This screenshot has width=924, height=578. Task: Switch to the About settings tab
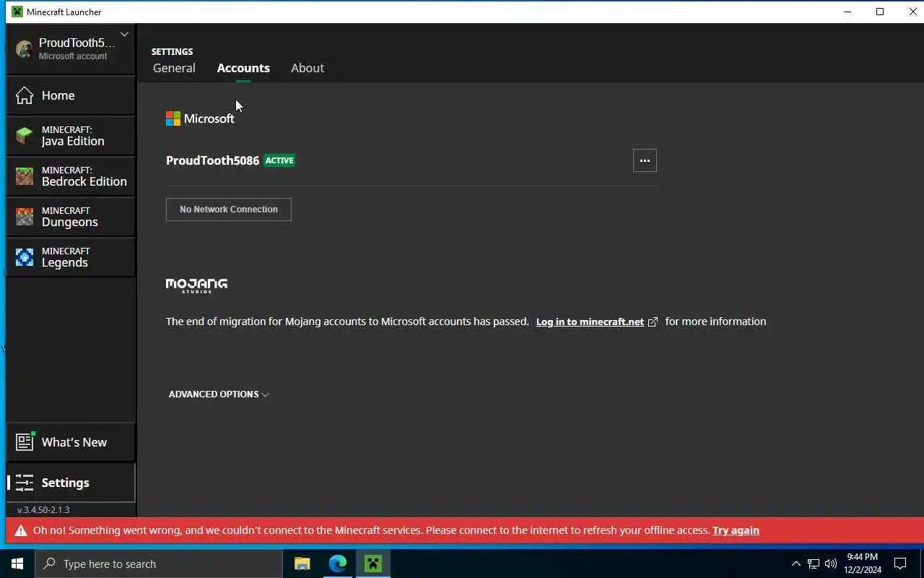coord(308,68)
